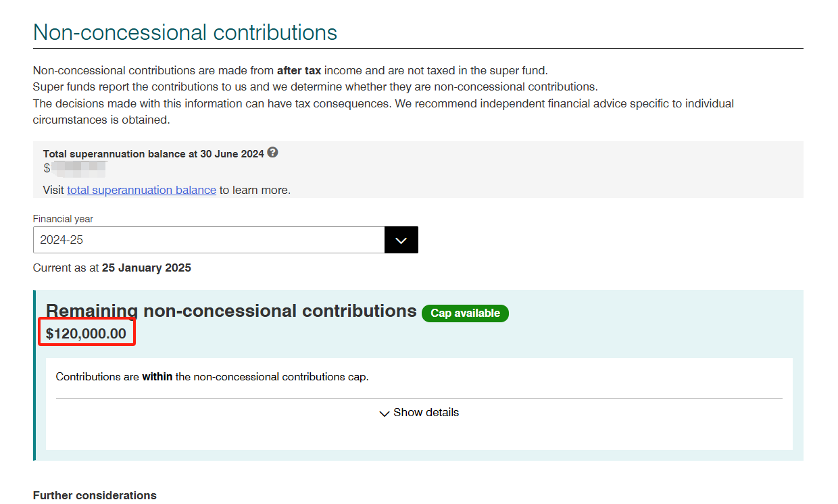Viewport: 838px width, 504px height.
Task: Click the Non-concessional contributions page heading
Action: point(185,32)
